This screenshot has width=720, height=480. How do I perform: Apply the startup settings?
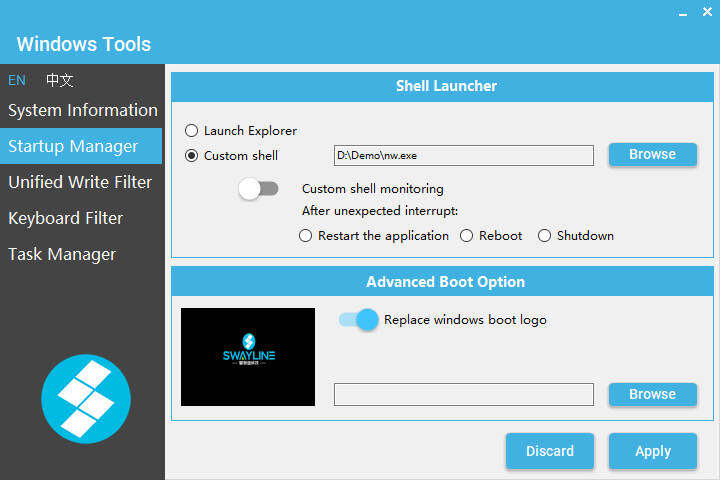click(652, 451)
